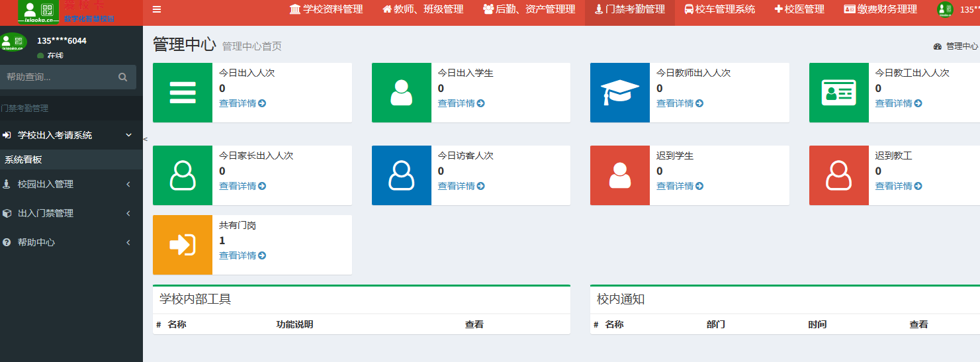Expand 帮助中心 sidebar item
This screenshot has height=362, width=980.
coord(71,242)
